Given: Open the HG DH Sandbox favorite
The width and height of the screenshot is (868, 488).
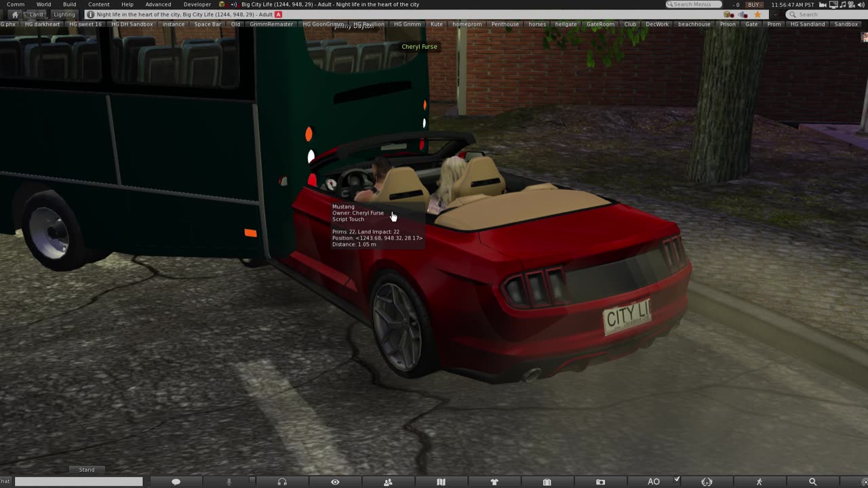Looking at the screenshot, I should click(132, 24).
